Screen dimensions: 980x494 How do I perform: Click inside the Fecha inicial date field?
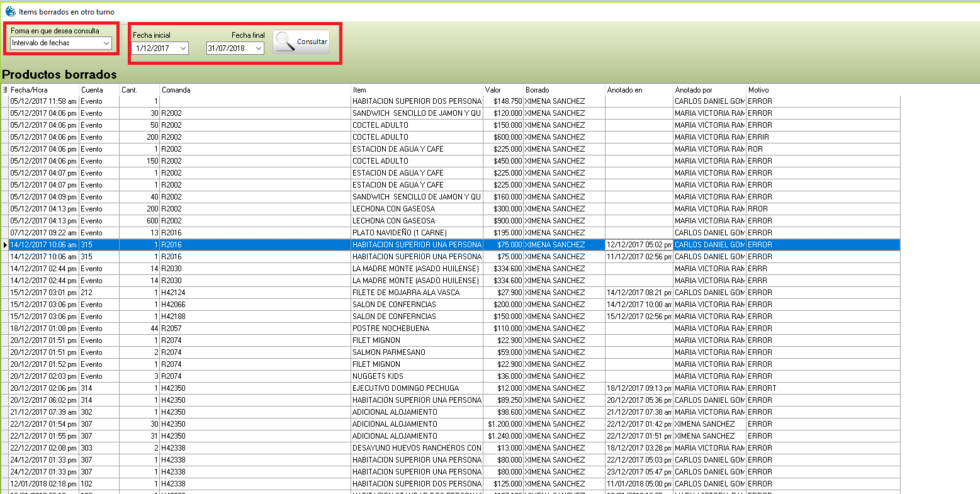pos(156,48)
